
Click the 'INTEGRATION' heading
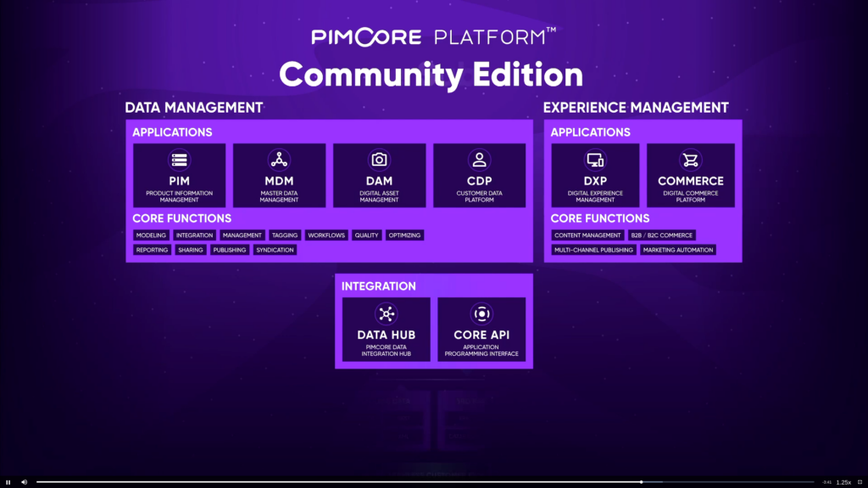[x=379, y=286]
